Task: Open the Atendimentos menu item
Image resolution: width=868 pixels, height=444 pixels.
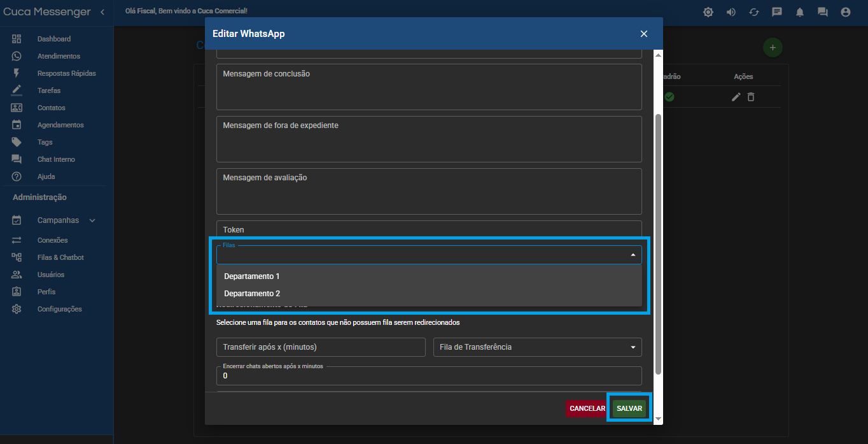Action: 59,56
